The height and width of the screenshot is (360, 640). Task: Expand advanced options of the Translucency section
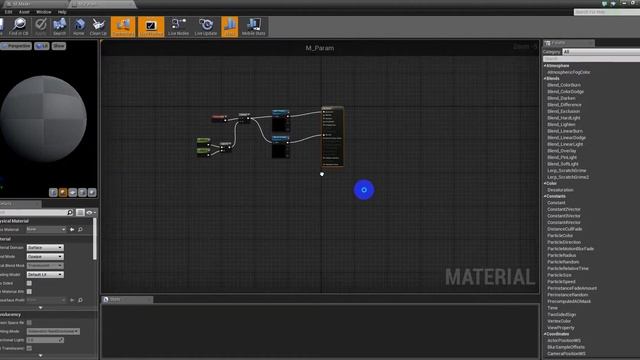click(40, 356)
